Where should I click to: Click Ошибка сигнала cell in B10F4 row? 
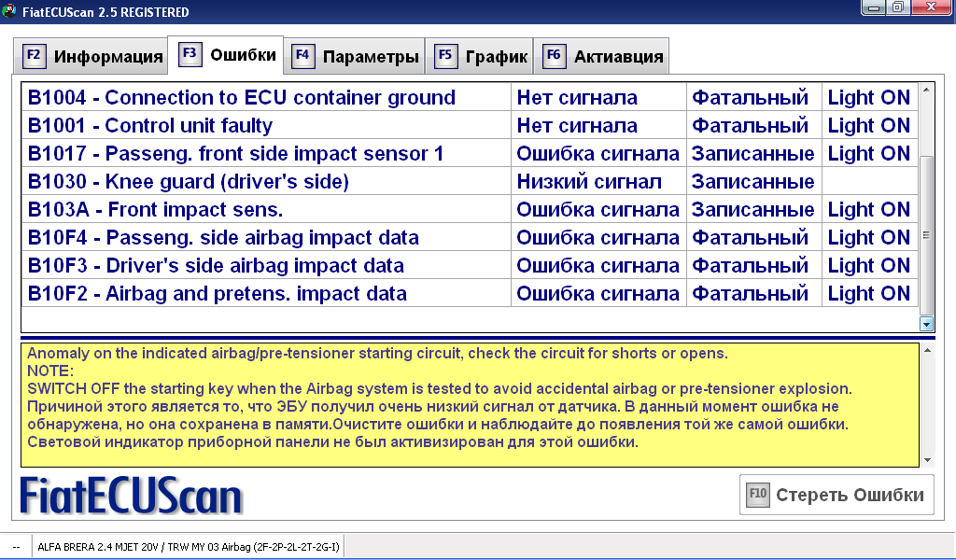[598, 238]
